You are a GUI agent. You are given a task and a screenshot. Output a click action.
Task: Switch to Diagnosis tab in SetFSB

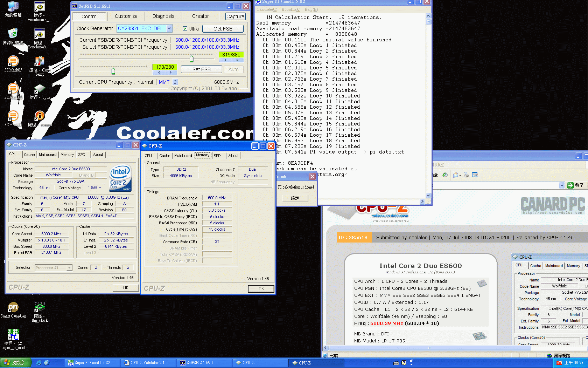tap(163, 16)
